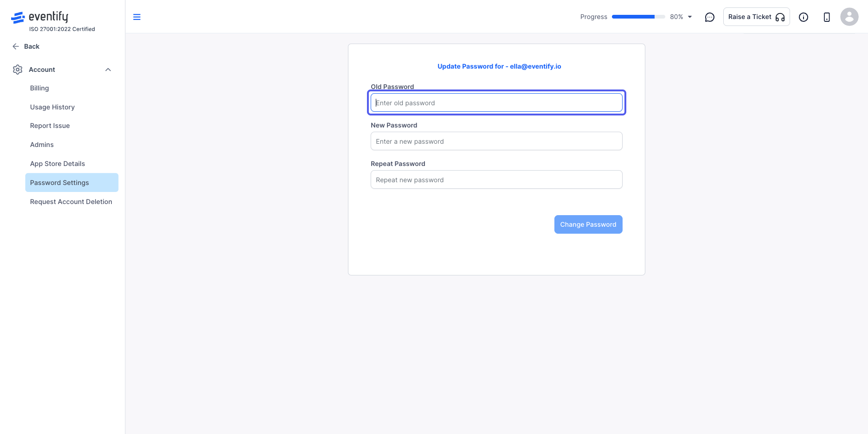Click the Account gear icon
The width and height of the screenshot is (868, 434).
(18, 70)
